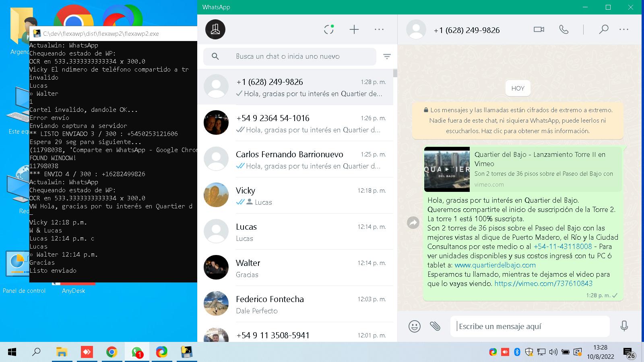Play the Quartier del Bajo Vimeo preview thumbnail
644x362 pixels.
pyautogui.click(x=447, y=169)
